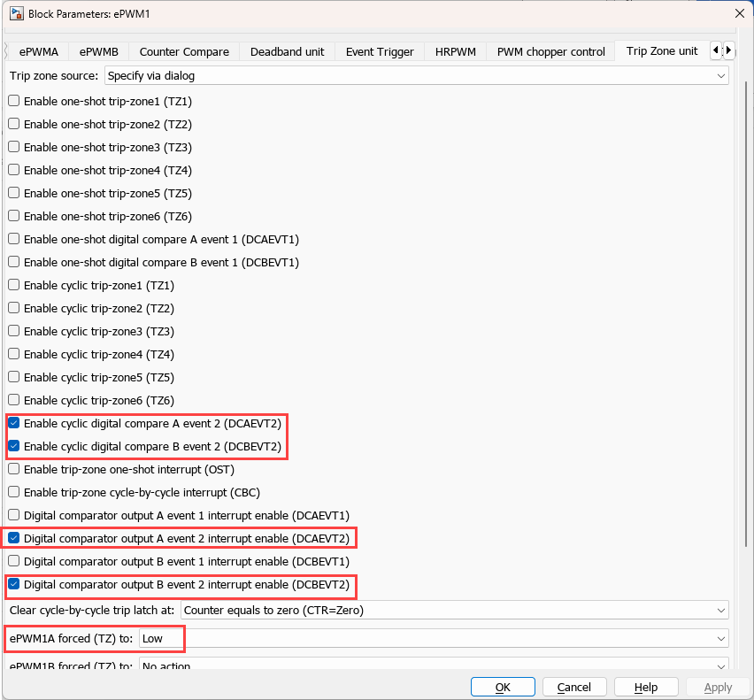Click the OK button
This screenshot has width=754, height=700.
tap(503, 688)
